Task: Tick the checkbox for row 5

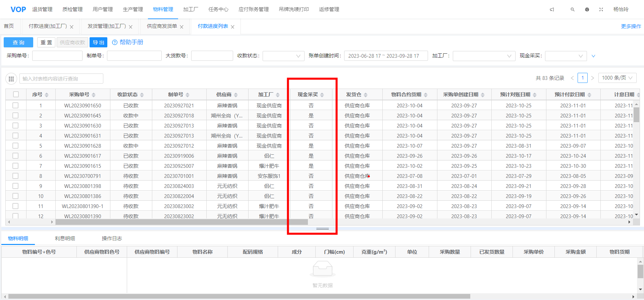Action: click(x=15, y=146)
